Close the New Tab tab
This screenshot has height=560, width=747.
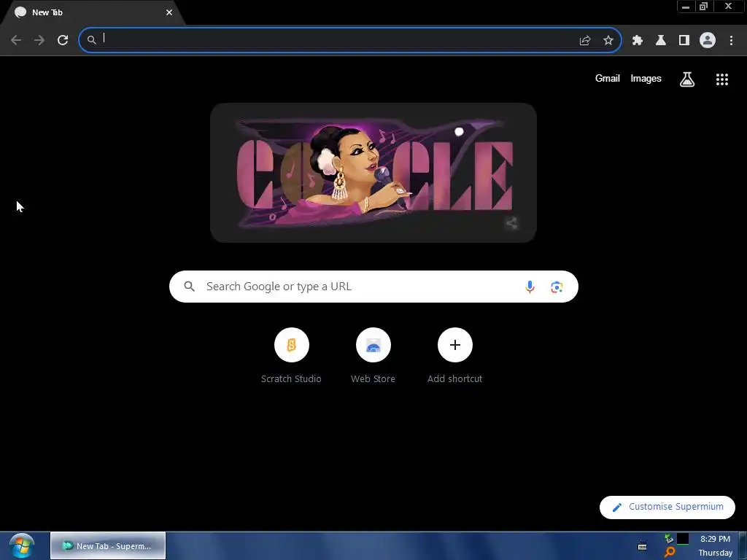click(x=169, y=12)
